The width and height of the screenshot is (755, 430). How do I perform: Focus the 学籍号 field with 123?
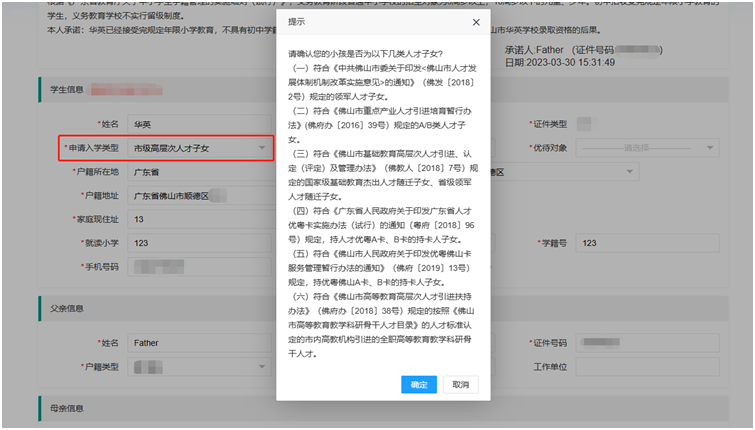coord(648,243)
